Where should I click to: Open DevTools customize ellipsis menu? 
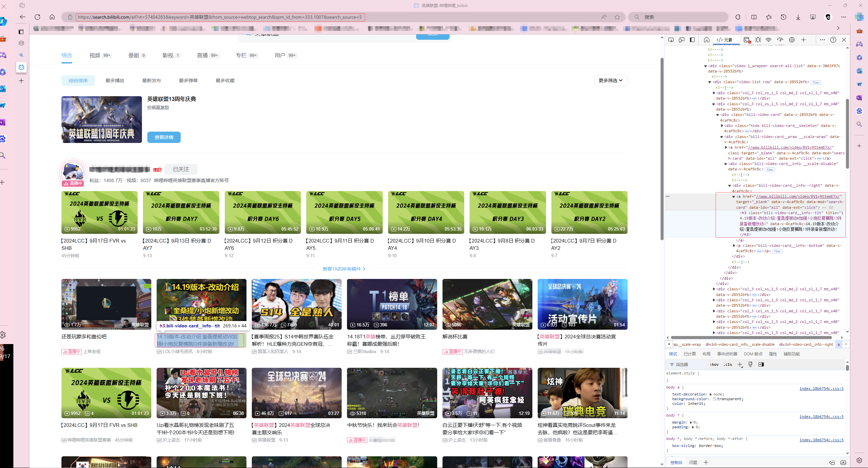823,40
